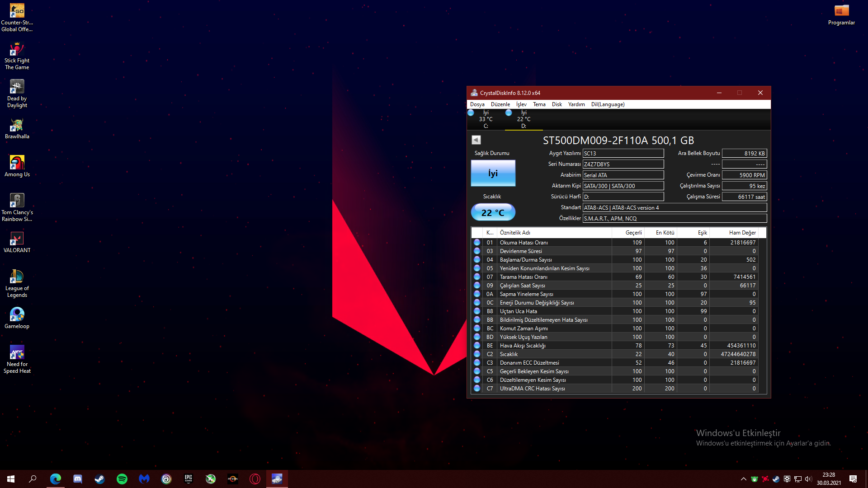This screenshot has width=868, height=488.
Task: Click the Seri Numarası field
Action: pos(623,164)
